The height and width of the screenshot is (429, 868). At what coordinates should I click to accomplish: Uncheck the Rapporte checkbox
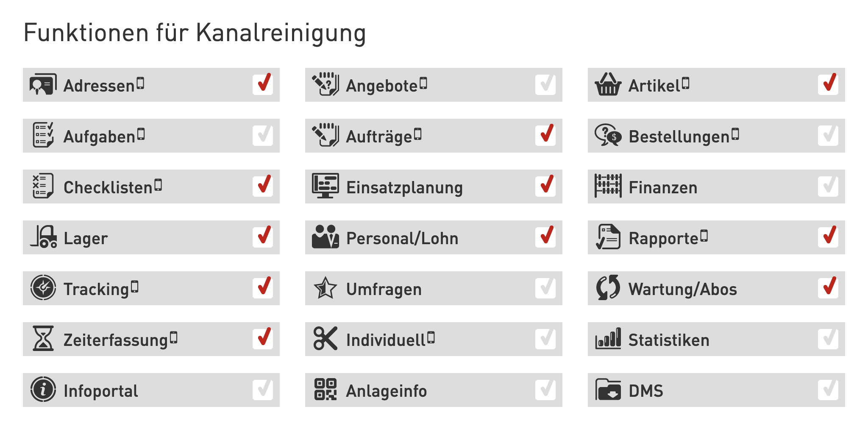pyautogui.click(x=828, y=237)
